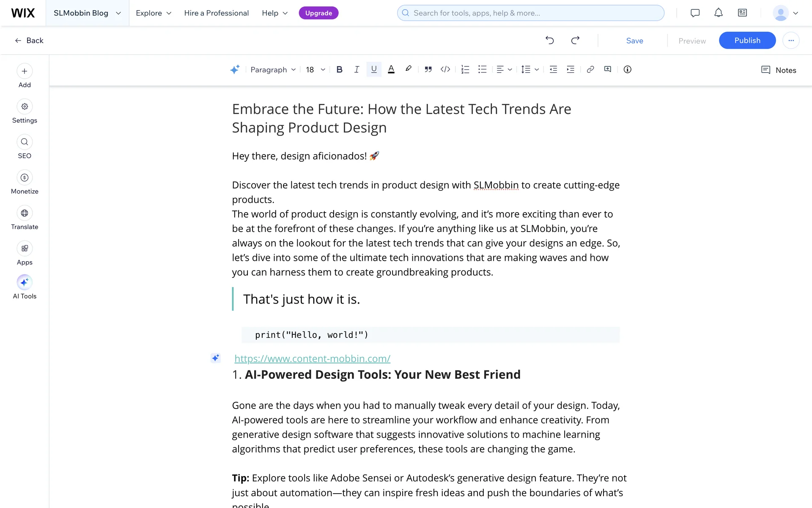Toggle bold formatting in the toolbar

point(339,69)
